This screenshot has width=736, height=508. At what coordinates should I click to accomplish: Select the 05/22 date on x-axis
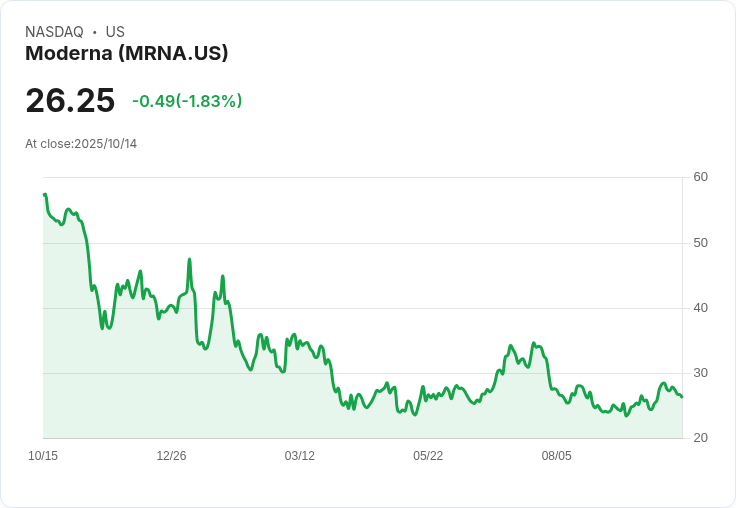coord(428,456)
